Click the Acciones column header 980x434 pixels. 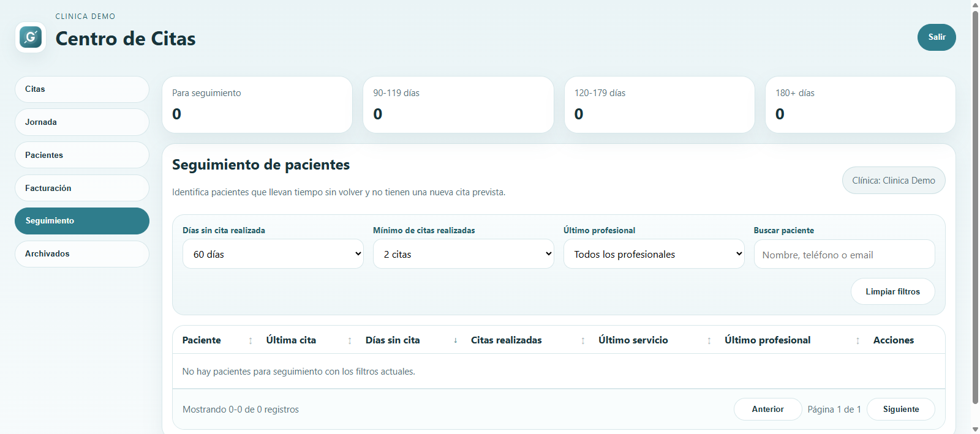coord(894,340)
